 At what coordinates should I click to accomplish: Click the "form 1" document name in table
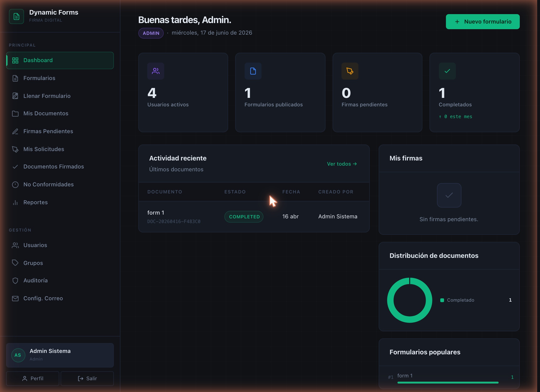(x=156, y=213)
